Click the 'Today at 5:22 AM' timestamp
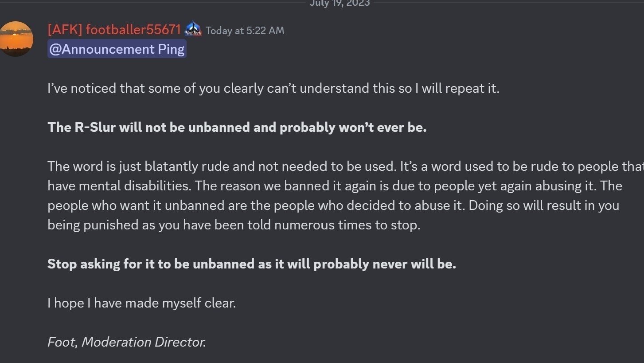This screenshot has width=644, height=363. pyautogui.click(x=245, y=31)
